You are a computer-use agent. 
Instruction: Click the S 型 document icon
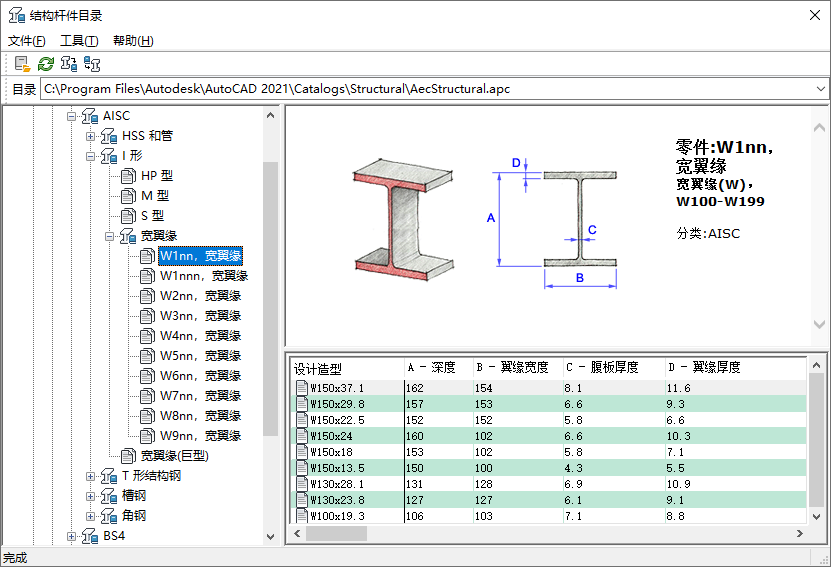(128, 216)
